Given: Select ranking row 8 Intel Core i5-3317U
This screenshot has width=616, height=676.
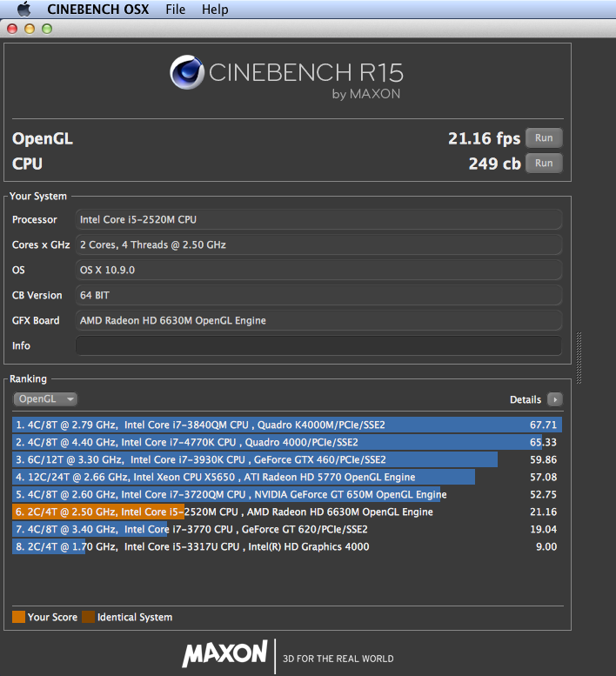Looking at the screenshot, I should [287, 546].
